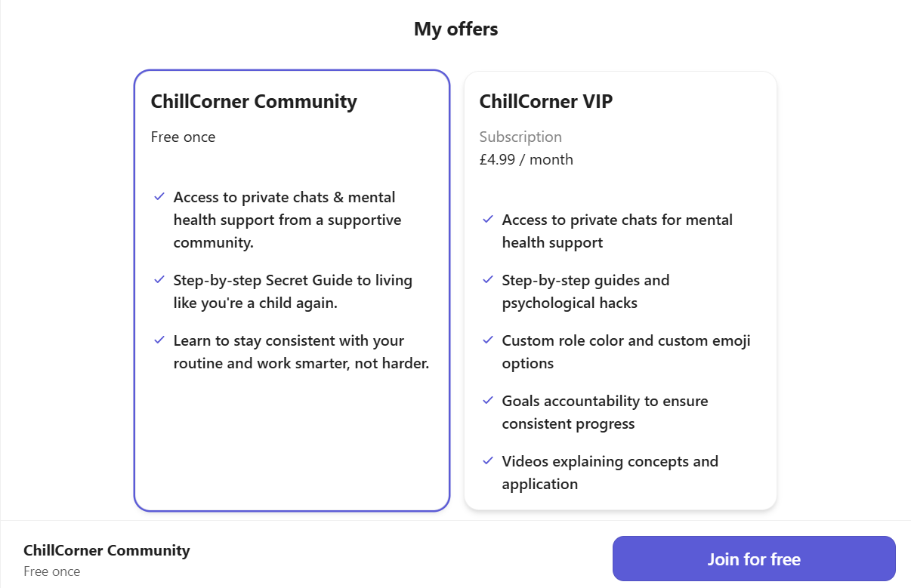Click the £4.99 / month price label
The height and width of the screenshot is (588, 911).
527,159
